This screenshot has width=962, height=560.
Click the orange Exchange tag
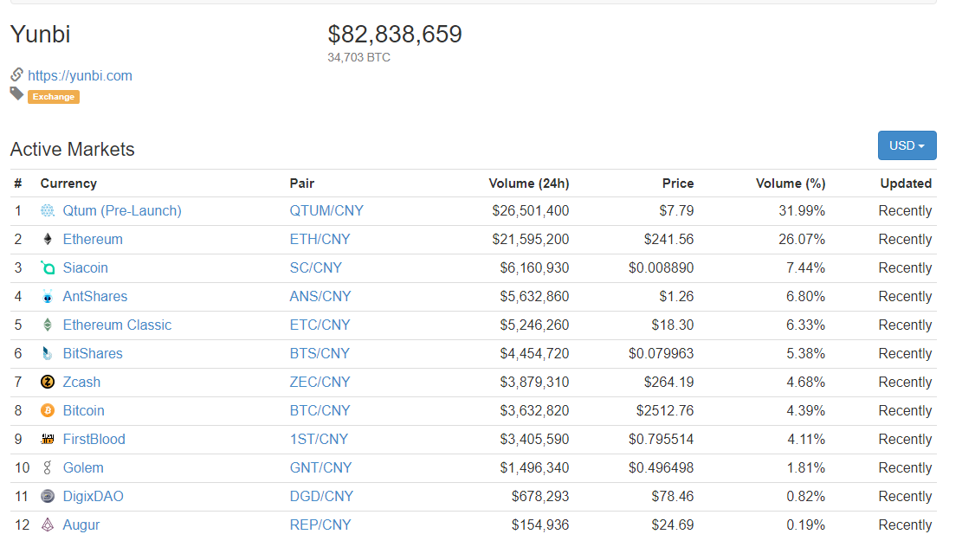[x=54, y=97]
